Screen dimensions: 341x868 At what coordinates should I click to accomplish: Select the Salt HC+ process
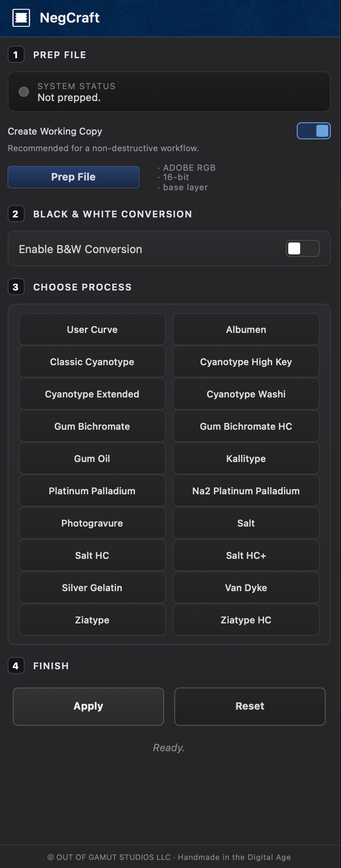[x=246, y=555]
